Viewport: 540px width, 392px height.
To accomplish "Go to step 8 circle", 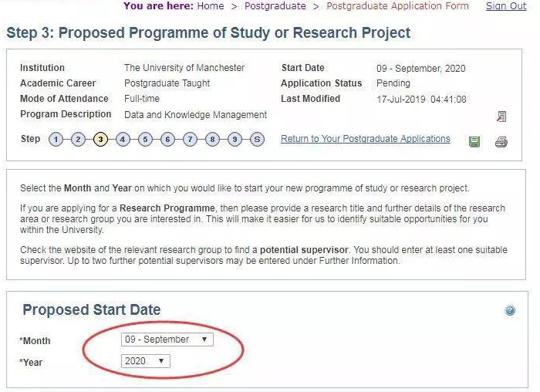I will (x=212, y=140).
